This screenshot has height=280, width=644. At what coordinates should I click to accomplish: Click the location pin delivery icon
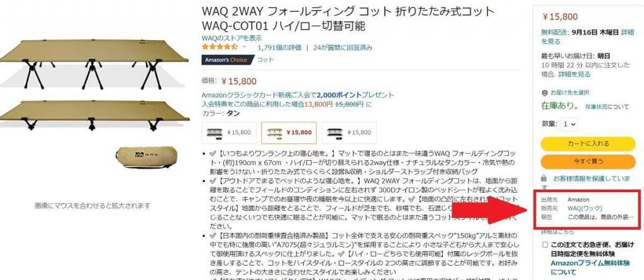click(x=545, y=92)
